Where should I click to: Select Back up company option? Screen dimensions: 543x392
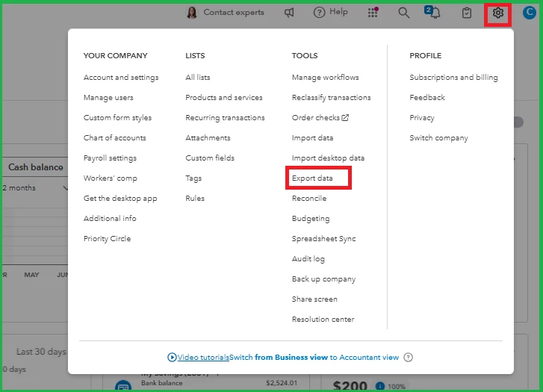(x=324, y=279)
